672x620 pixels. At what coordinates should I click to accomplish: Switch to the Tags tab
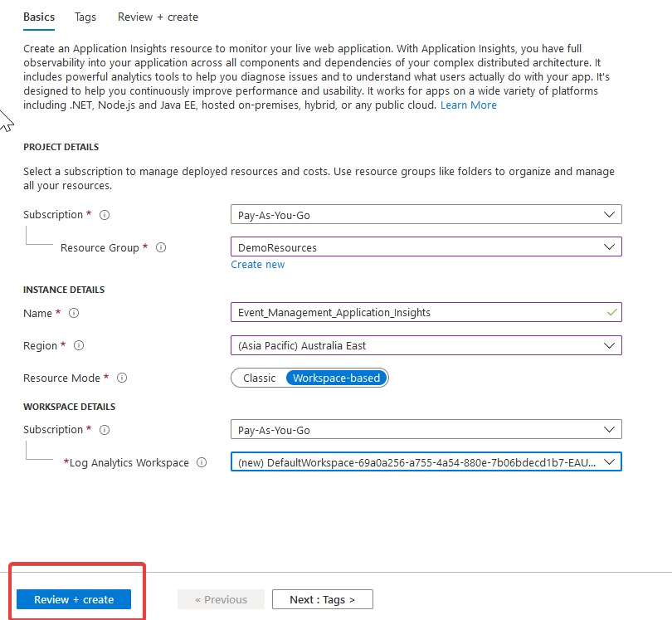pyautogui.click(x=85, y=17)
